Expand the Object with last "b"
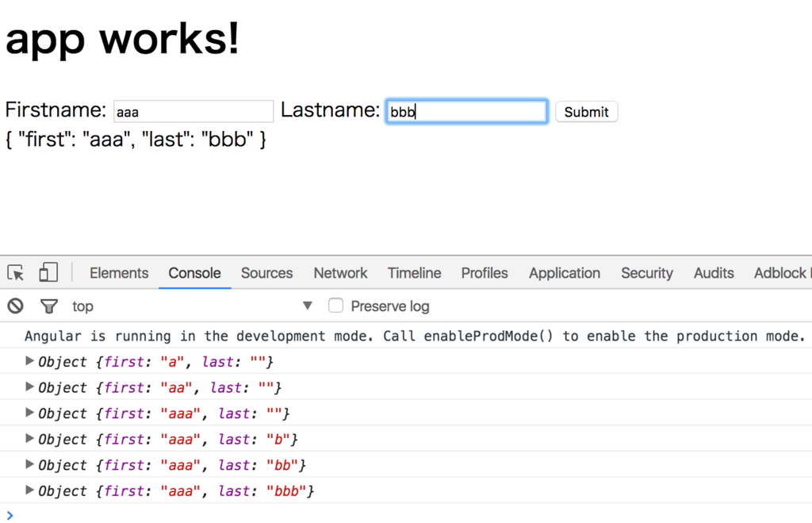This screenshot has height=523, width=812. click(x=30, y=439)
